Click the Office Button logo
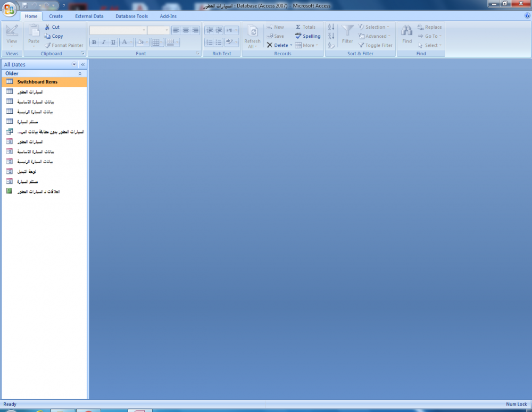 (9, 9)
